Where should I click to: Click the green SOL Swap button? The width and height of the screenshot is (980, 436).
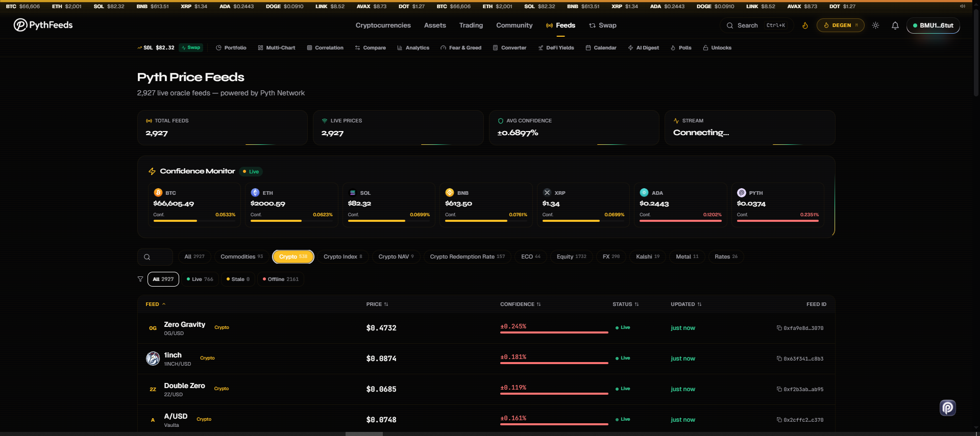(x=191, y=47)
